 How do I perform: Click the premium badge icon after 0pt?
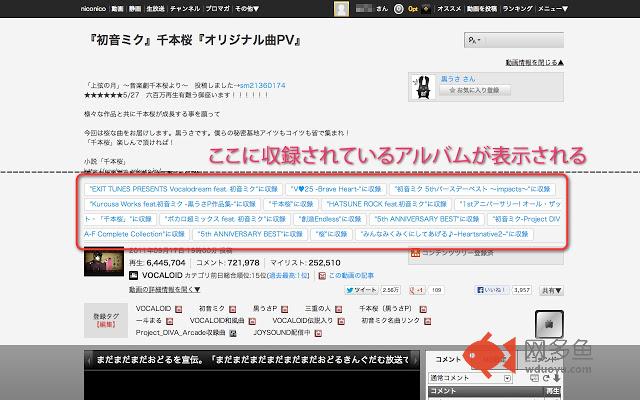coord(426,9)
